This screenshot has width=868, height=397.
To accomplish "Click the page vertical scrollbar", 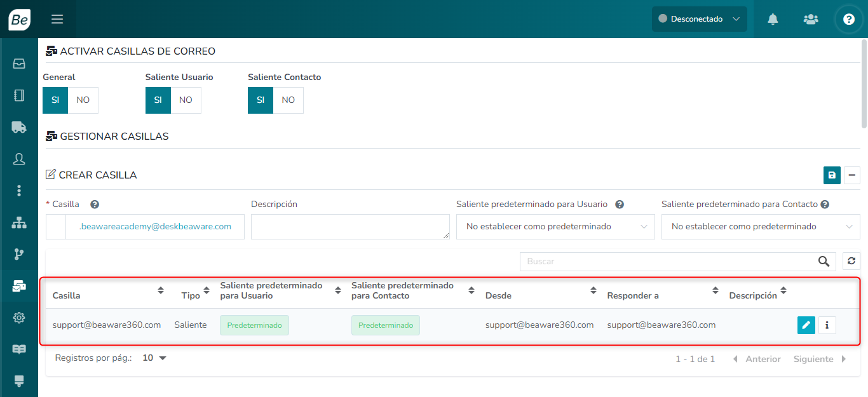I will coord(864,83).
